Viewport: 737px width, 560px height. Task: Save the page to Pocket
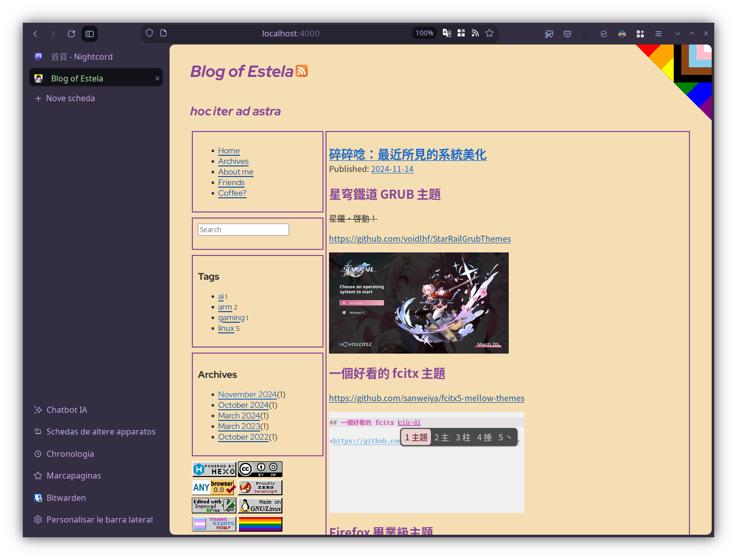567,33
